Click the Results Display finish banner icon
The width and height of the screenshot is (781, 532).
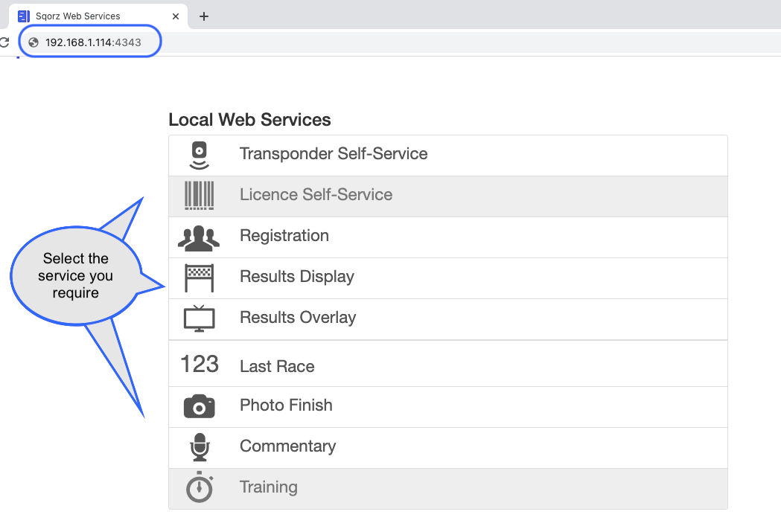click(x=200, y=278)
